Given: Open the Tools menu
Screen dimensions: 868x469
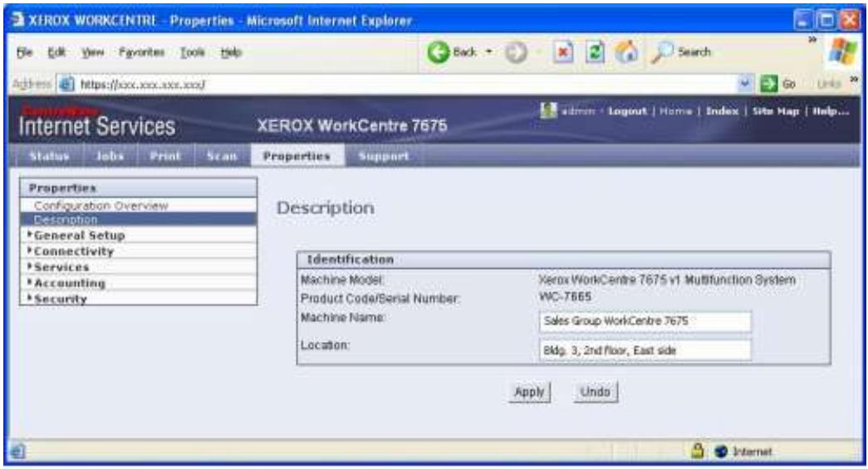Looking at the screenshot, I should click(x=192, y=52).
